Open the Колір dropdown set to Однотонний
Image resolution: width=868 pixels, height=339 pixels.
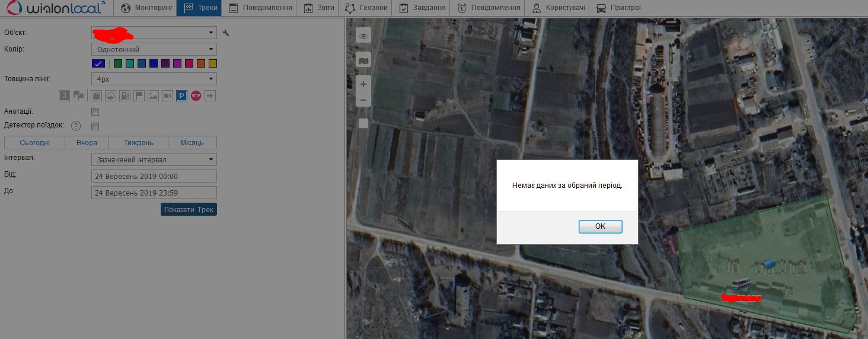pos(154,50)
